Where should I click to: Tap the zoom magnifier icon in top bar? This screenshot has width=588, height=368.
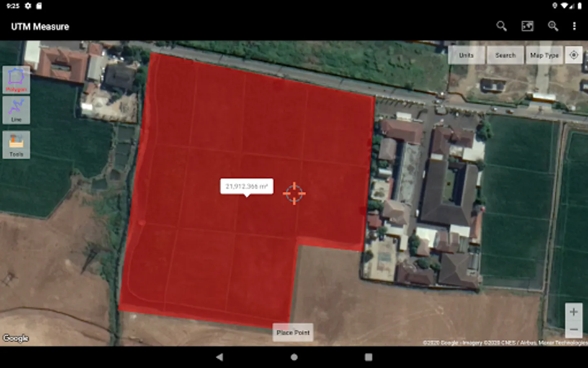[x=553, y=27]
